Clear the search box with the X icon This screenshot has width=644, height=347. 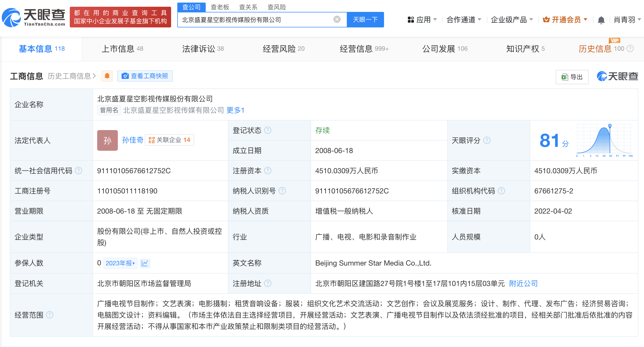(x=337, y=19)
